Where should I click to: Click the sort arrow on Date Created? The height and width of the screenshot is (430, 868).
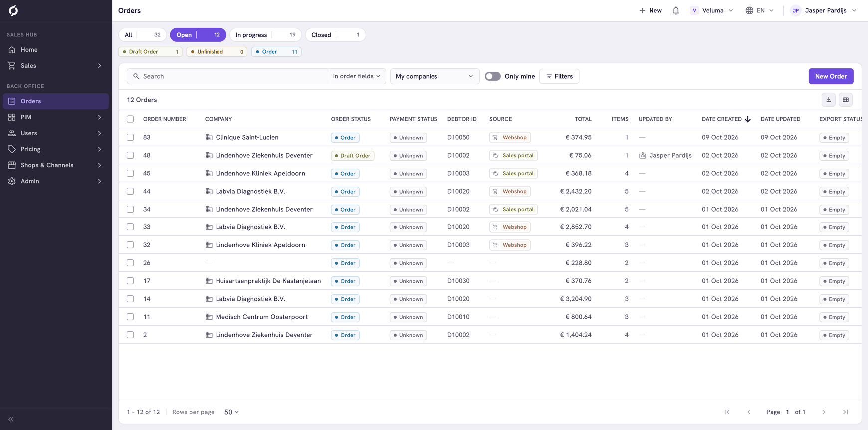[x=748, y=119]
